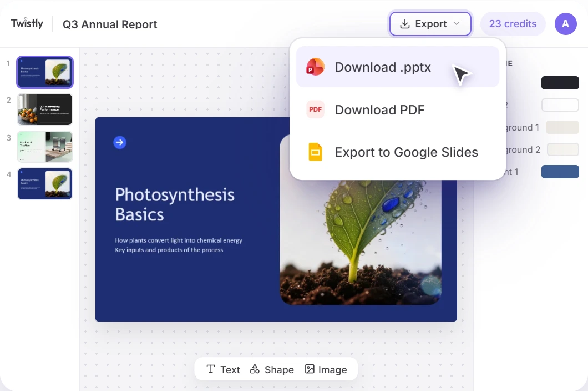This screenshot has width=588, height=391.
Task: Select slide 2 Q3 Marketing Performance thumbnail
Action: [x=44, y=109]
